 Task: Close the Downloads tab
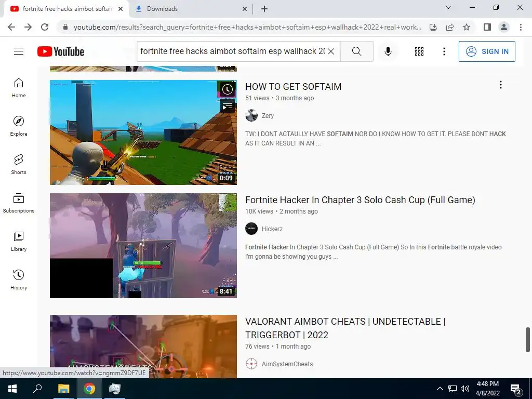click(x=245, y=9)
